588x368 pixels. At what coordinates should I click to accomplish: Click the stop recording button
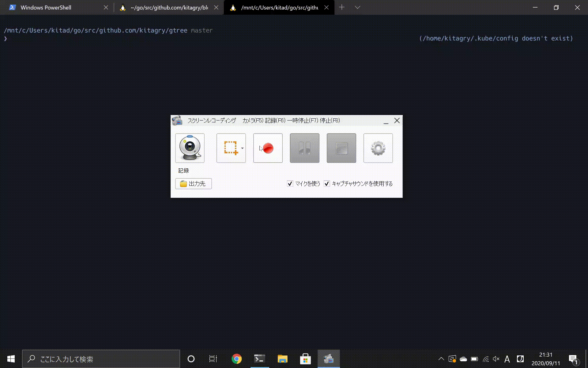click(341, 148)
